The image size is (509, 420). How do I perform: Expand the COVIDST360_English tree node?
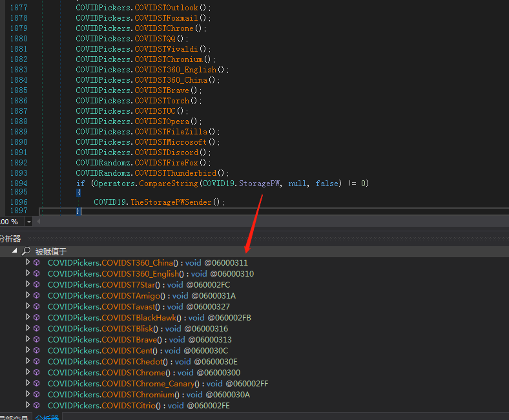28,273
